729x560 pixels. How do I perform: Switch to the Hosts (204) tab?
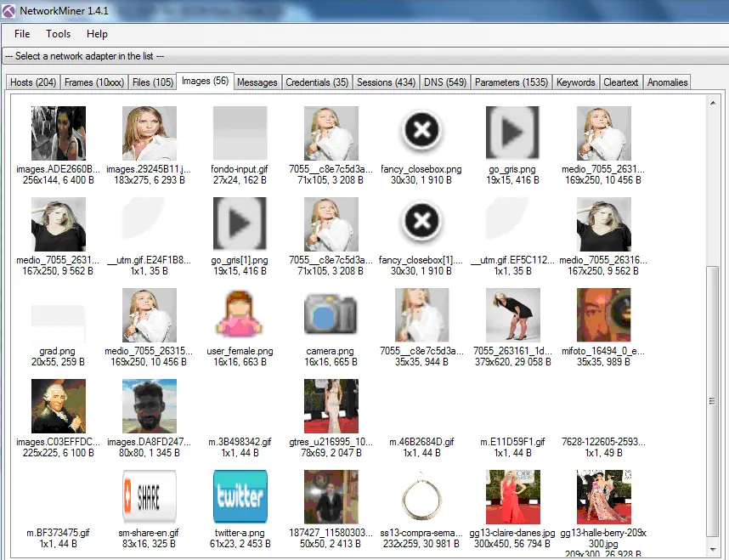(x=33, y=82)
